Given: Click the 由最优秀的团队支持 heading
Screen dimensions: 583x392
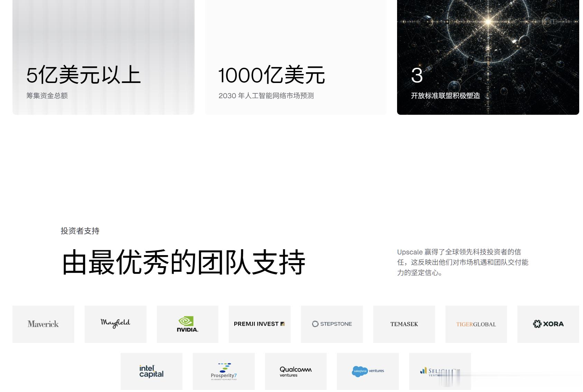Looking at the screenshot, I should pos(184,262).
